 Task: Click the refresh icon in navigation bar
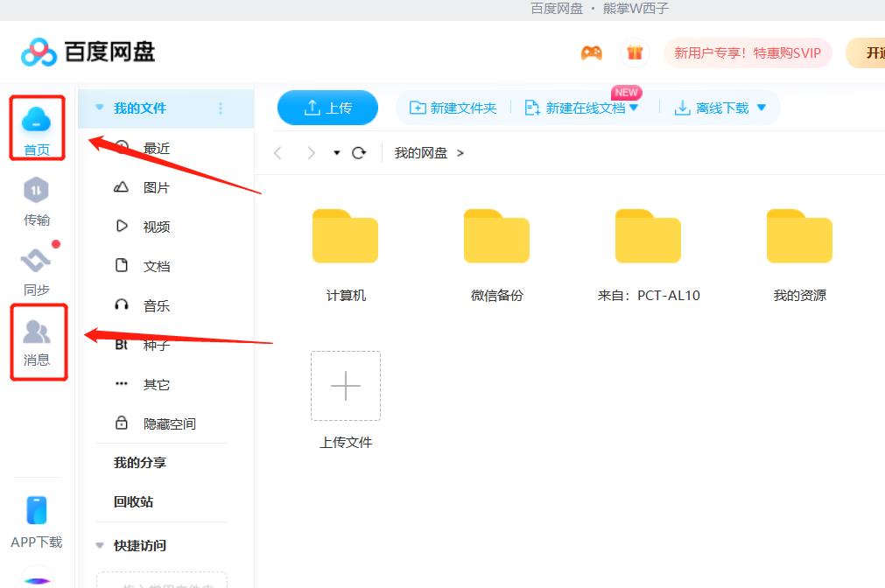[x=358, y=153]
